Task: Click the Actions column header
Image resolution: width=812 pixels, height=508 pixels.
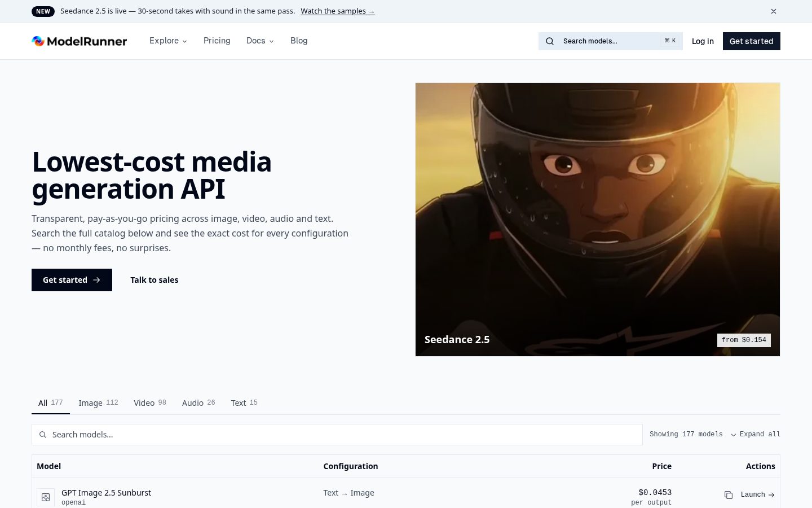Action: point(761,466)
